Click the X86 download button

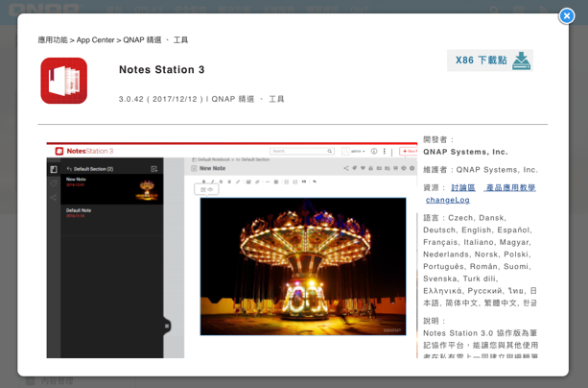pos(477,61)
